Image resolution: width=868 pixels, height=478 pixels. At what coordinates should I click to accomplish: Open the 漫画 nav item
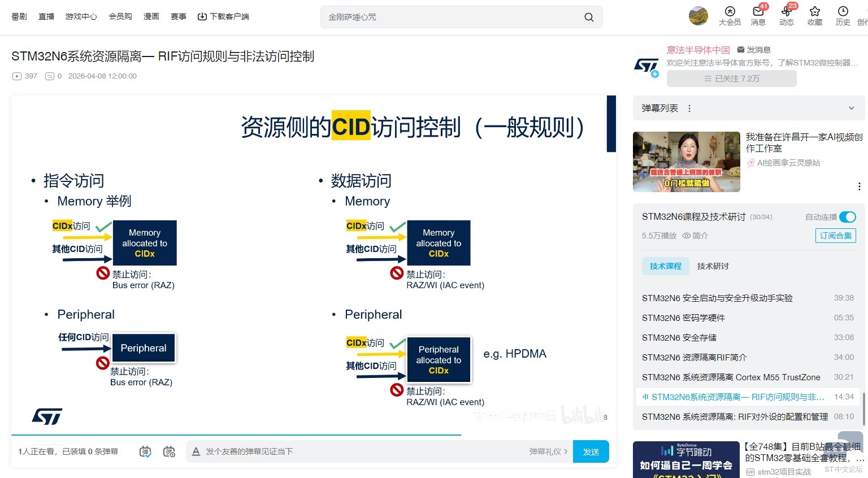151,16
